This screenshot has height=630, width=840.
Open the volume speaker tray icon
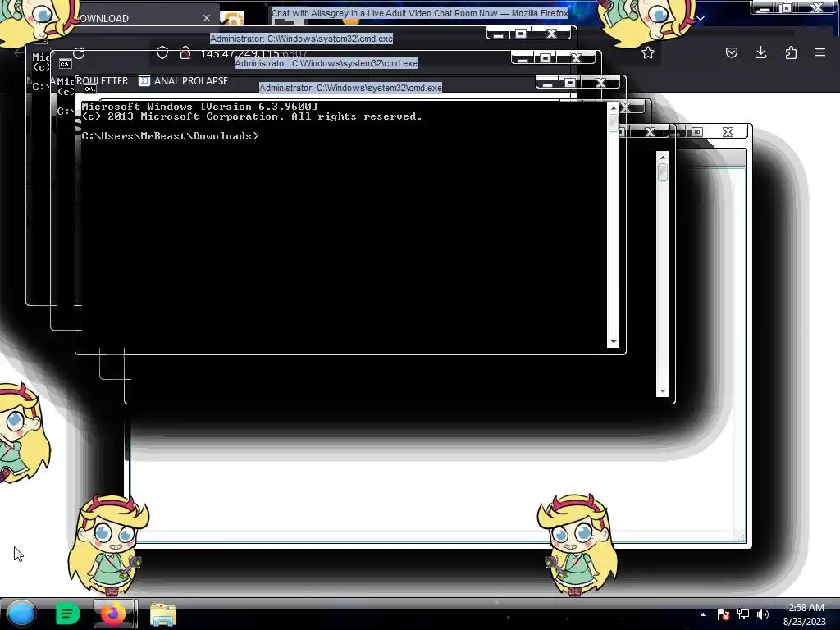coord(762,614)
